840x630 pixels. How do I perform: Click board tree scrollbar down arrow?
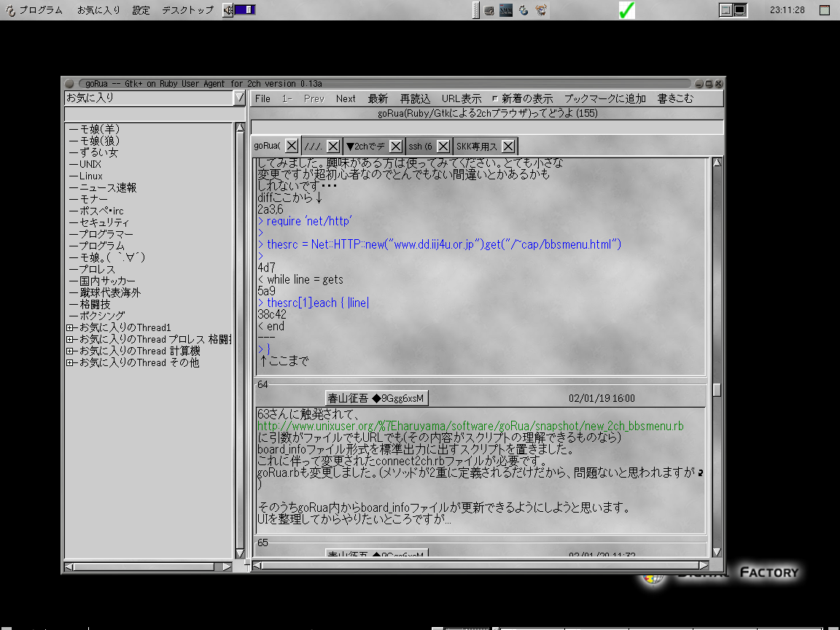point(240,553)
